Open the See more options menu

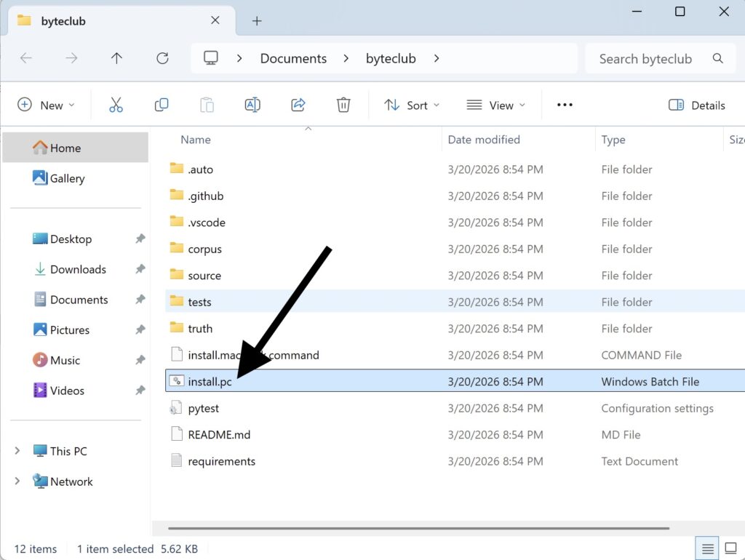[565, 105]
